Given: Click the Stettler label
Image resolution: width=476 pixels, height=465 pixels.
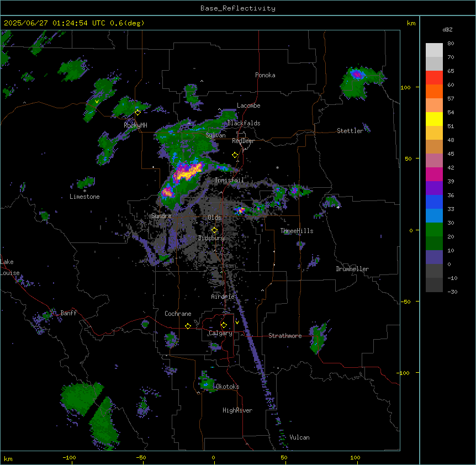Looking at the screenshot, I should (350, 131).
